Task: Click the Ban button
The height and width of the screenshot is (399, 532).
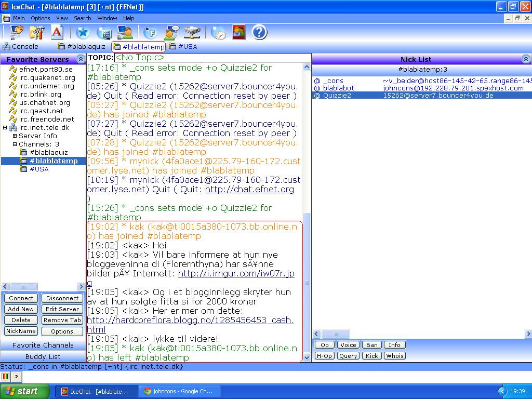Action: [x=372, y=345]
